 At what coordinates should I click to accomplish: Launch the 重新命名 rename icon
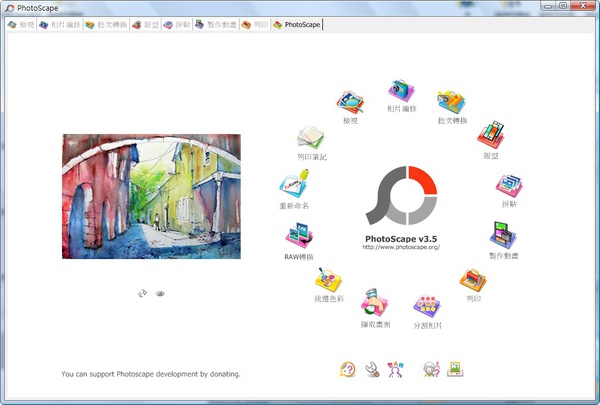294,184
